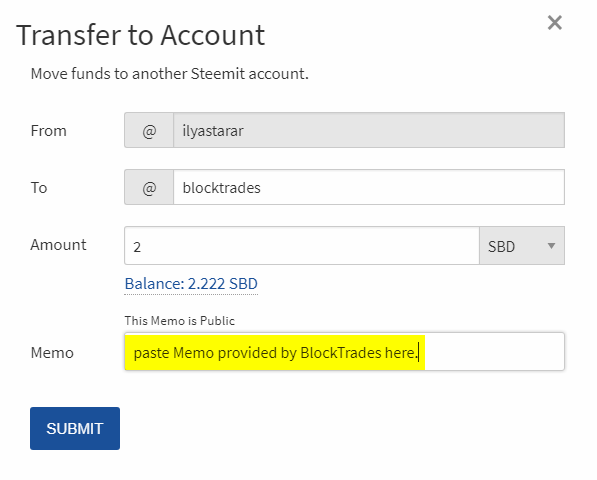Select the From field showing ilyastarar

pyautogui.click(x=369, y=130)
